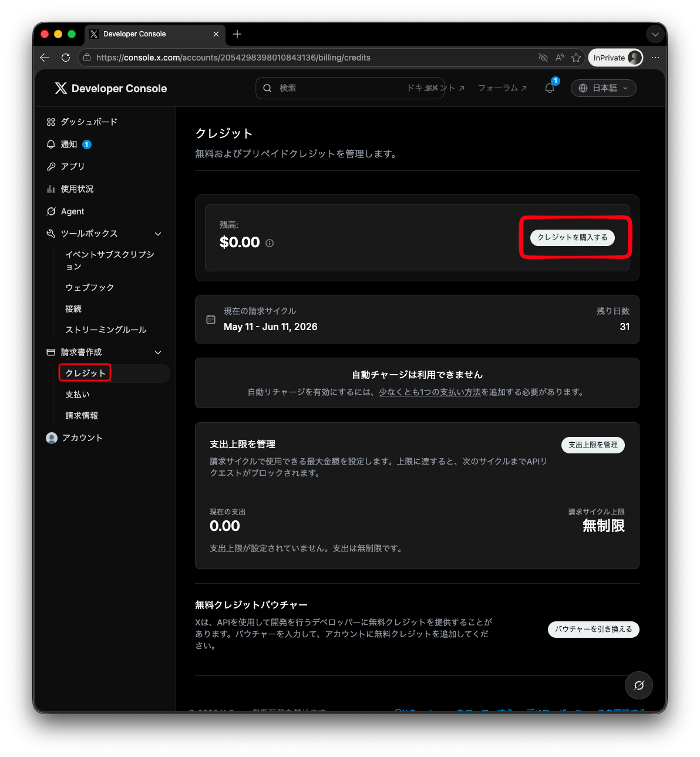Screen dimensions: 700x757
Task: Open the ダッシュボード sidebar icon
Action: point(51,122)
